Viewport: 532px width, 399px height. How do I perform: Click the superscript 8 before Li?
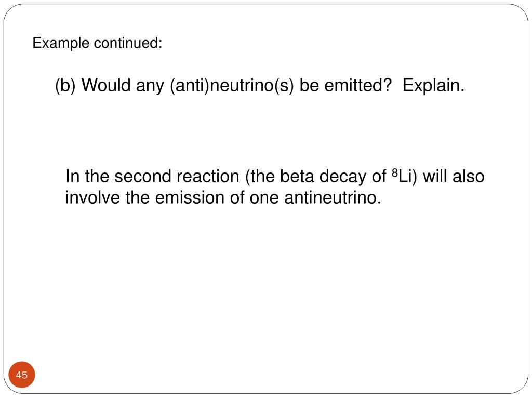coord(395,173)
